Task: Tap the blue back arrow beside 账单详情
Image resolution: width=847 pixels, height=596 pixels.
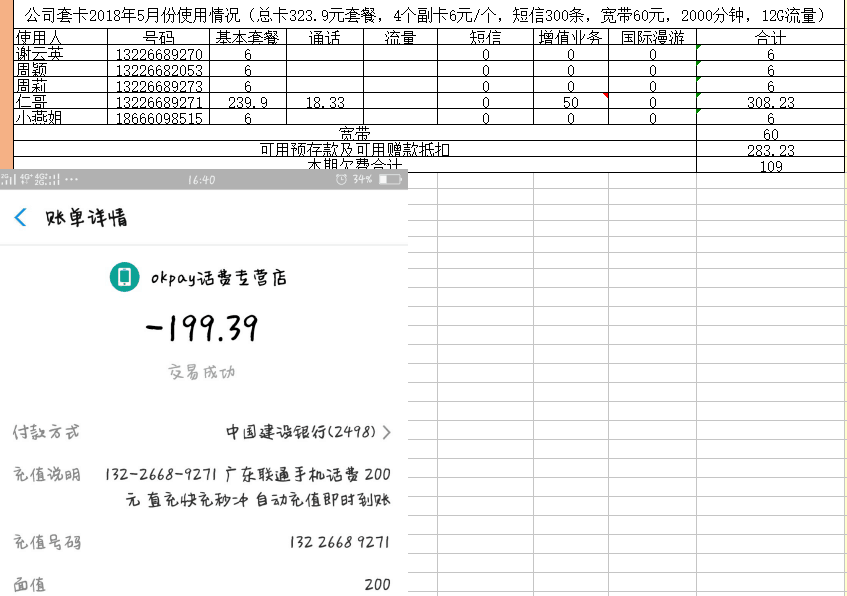Action: coord(20,218)
